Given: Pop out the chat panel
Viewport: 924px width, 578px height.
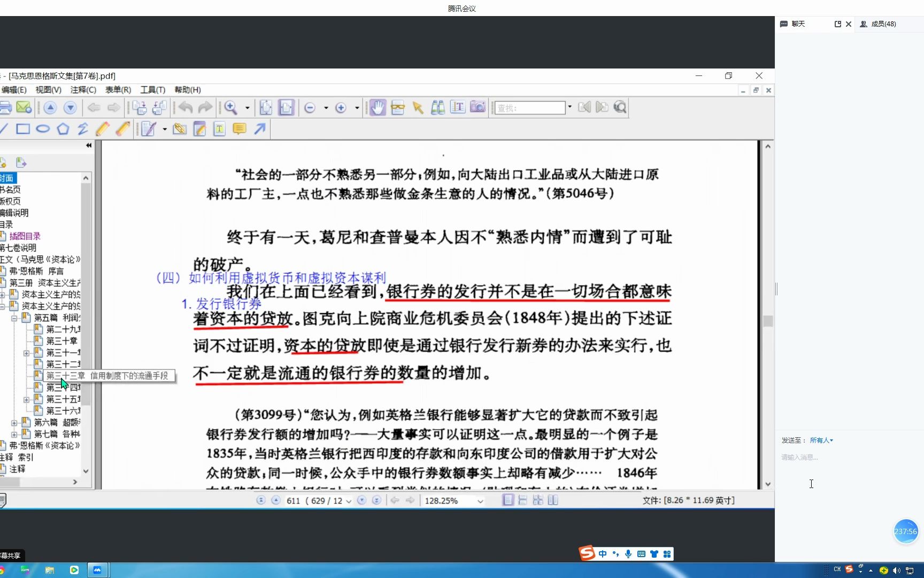Looking at the screenshot, I should coord(838,24).
